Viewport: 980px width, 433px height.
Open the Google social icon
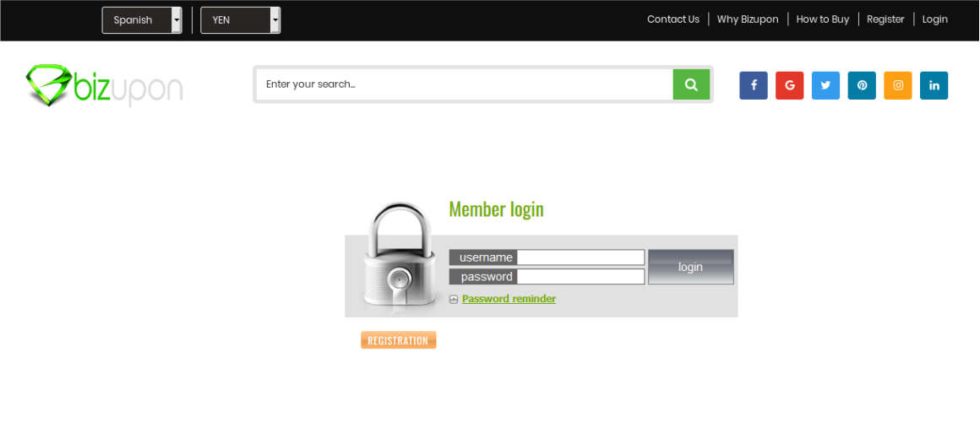789,85
